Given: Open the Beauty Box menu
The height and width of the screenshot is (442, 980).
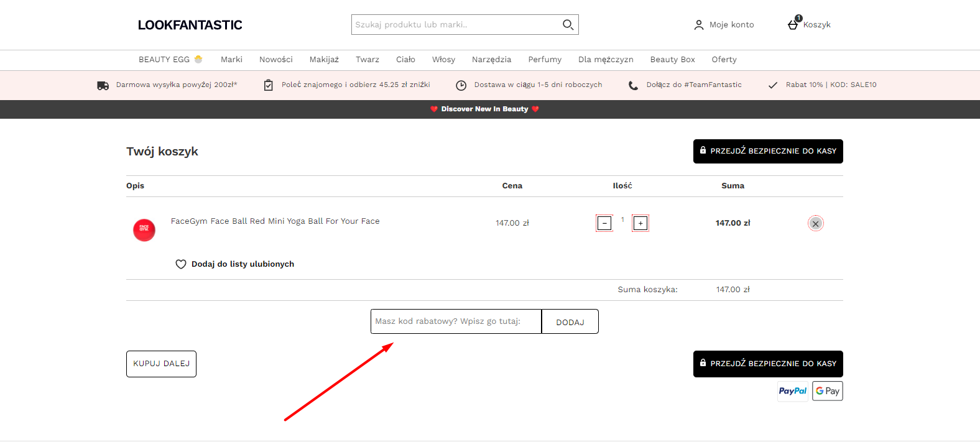Looking at the screenshot, I should [672, 60].
